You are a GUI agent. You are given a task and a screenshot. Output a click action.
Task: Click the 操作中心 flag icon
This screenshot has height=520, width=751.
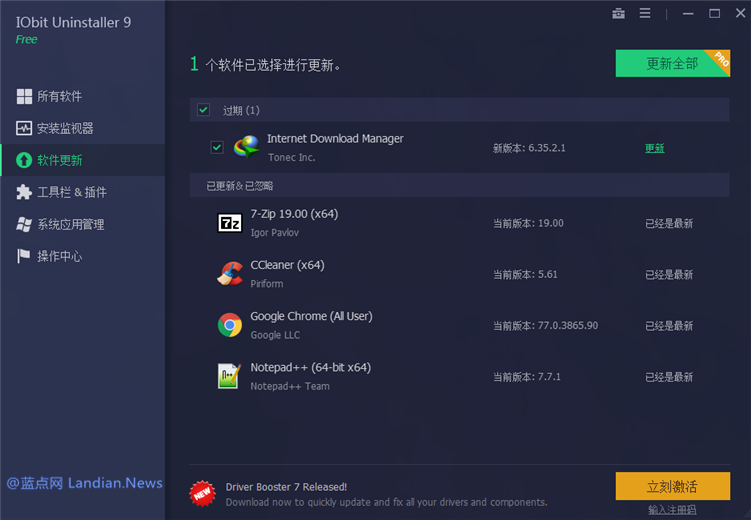pyautogui.click(x=23, y=256)
